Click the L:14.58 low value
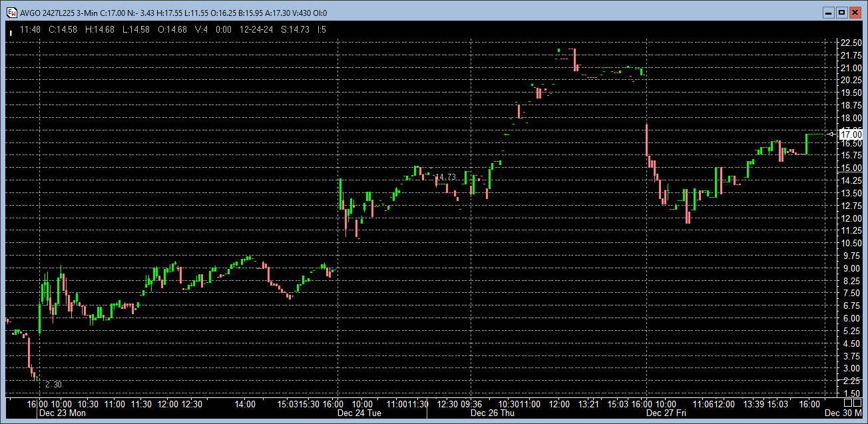This screenshot has width=868, height=424. click(136, 29)
